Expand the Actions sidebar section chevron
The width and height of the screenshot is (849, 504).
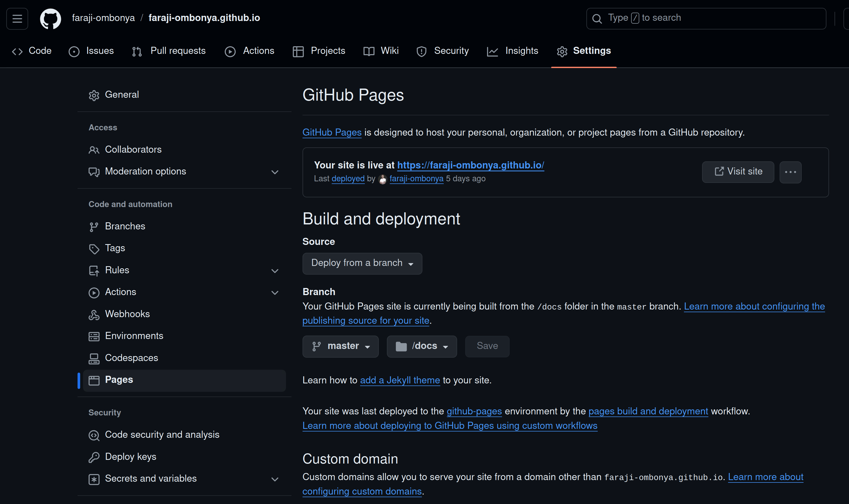pyautogui.click(x=274, y=292)
